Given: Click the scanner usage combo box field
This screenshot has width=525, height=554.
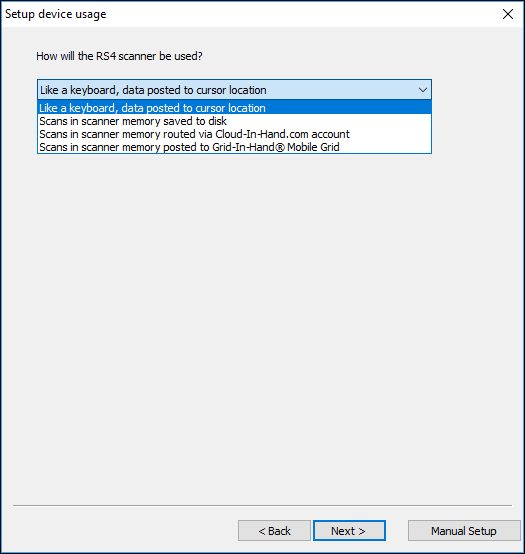Looking at the screenshot, I should click(x=234, y=90).
